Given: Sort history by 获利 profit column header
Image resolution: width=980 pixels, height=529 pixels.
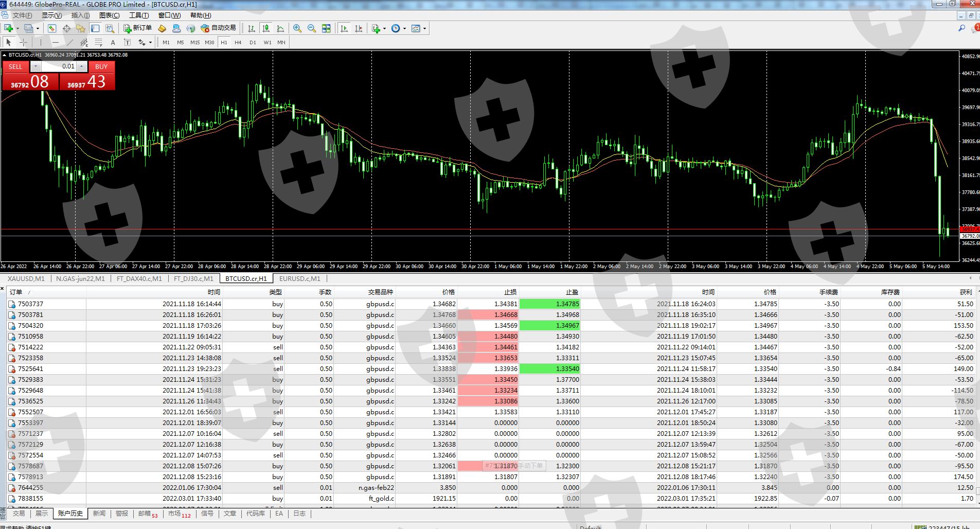Looking at the screenshot, I should 965,292.
